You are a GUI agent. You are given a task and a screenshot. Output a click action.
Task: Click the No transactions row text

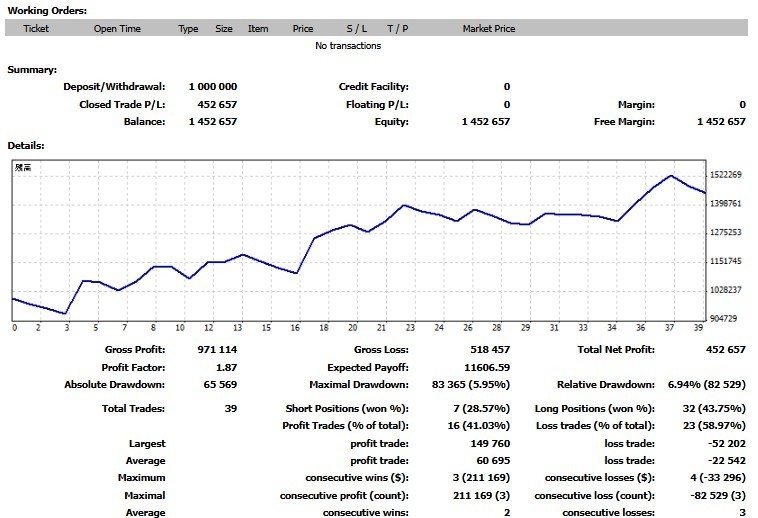coord(347,46)
